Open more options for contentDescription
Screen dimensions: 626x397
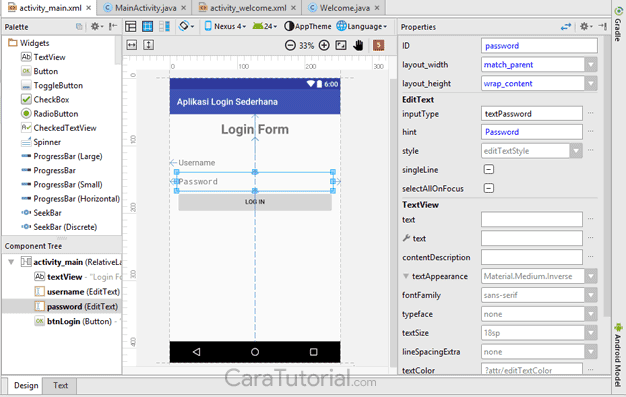[x=590, y=257]
